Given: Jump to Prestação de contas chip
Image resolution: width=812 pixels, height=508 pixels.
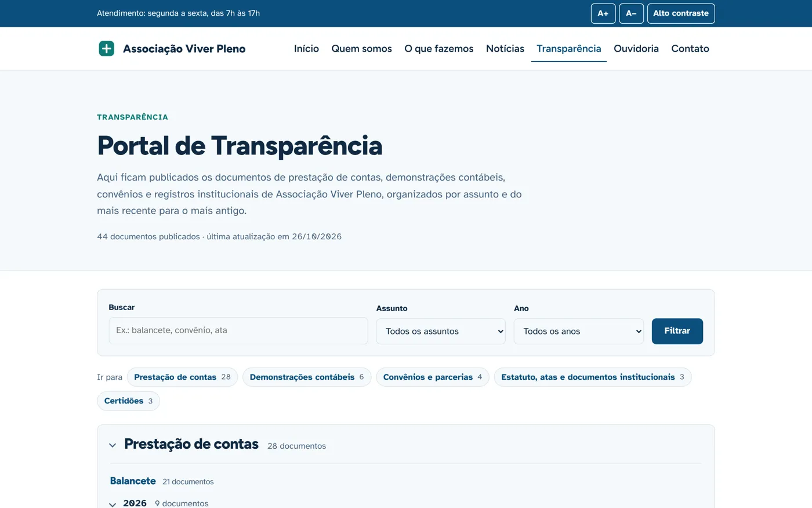Looking at the screenshot, I should click(x=182, y=377).
